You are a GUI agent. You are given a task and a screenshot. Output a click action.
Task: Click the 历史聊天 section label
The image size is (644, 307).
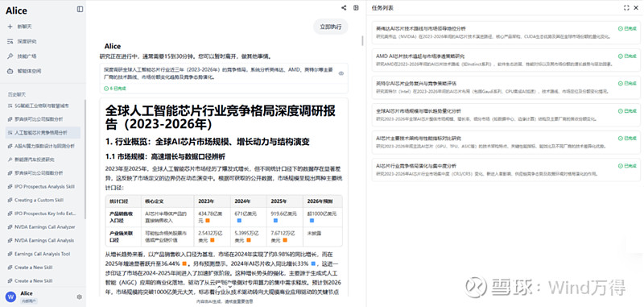[x=17, y=94]
